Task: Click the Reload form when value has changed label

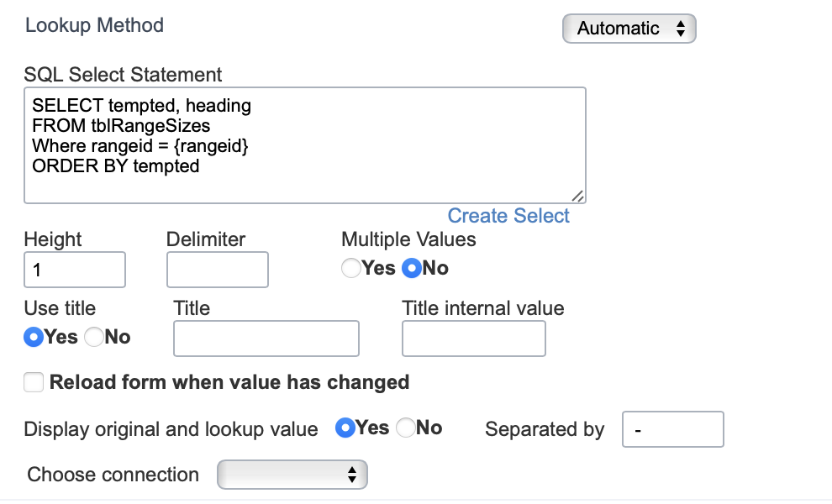Action: 229,382
